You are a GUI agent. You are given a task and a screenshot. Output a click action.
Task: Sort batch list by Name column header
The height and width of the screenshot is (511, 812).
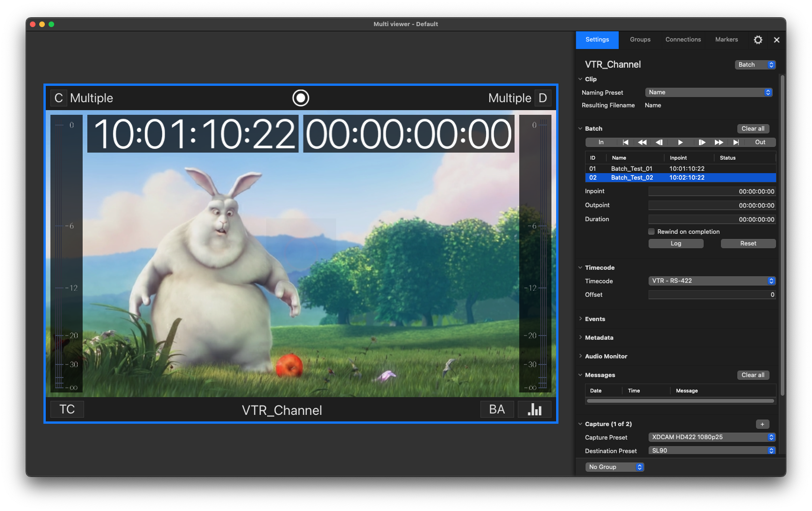click(635, 158)
